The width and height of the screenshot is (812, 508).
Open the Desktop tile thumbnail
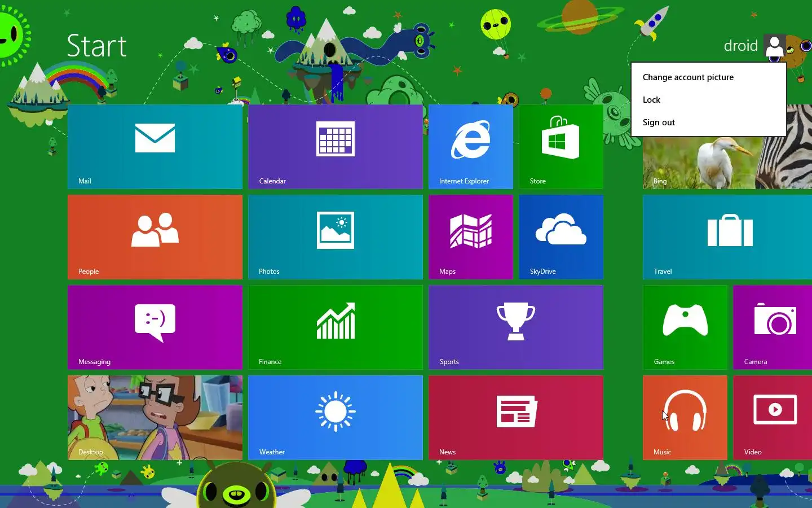155,418
